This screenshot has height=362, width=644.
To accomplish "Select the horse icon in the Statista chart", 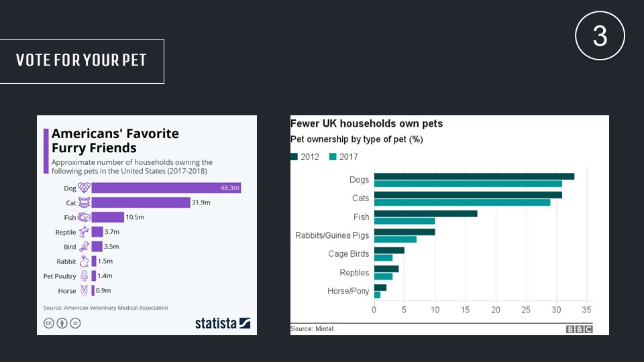I will click(x=84, y=291).
